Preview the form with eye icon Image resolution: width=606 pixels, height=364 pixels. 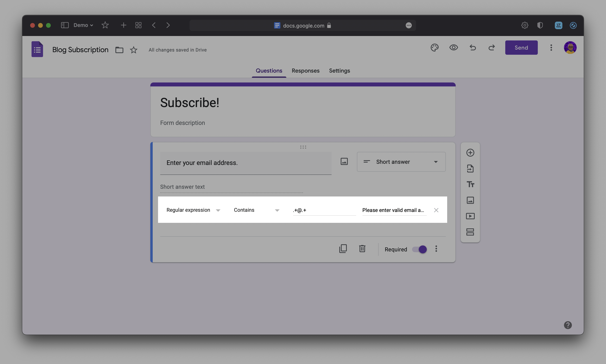453,48
